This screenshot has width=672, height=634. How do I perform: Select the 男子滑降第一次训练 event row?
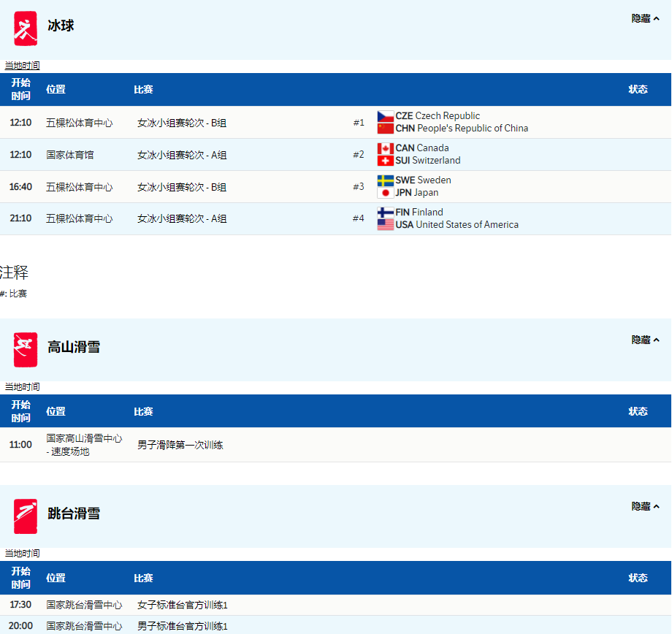pyautogui.click(x=180, y=445)
